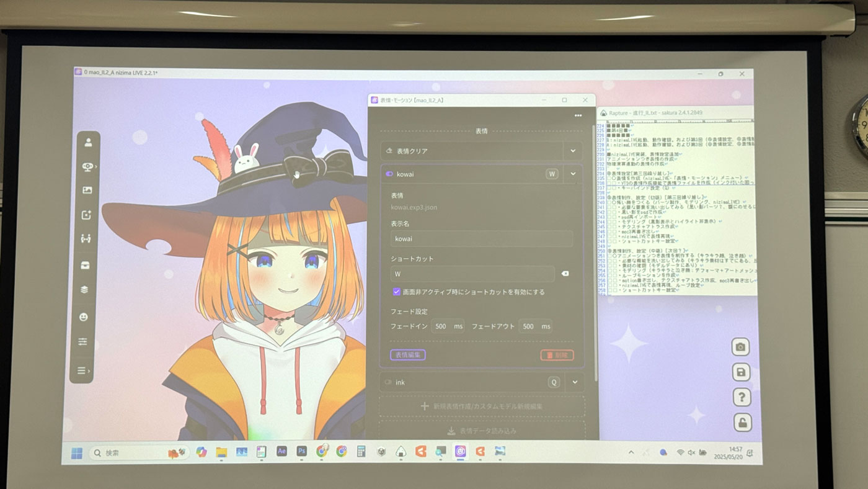Expand the 表情クリア row chevron
This screenshot has height=489, width=868.
pos(573,151)
